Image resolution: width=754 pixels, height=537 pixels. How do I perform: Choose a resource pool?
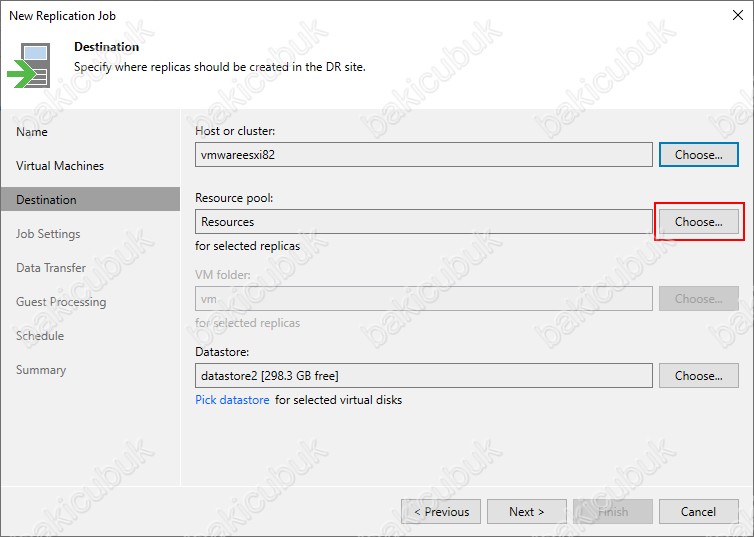tap(698, 222)
